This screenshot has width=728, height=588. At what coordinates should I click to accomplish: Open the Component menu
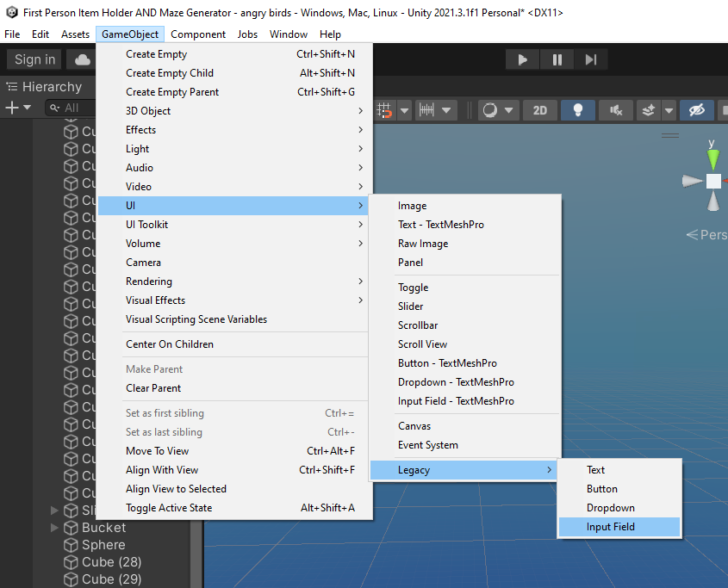click(x=198, y=34)
